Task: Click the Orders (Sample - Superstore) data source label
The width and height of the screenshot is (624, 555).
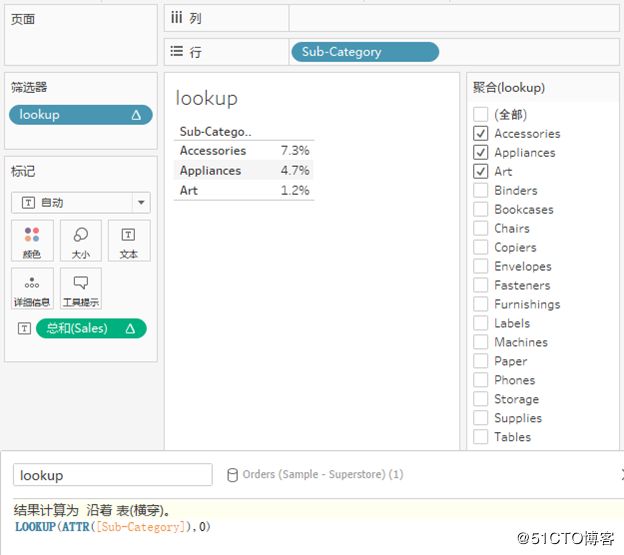Action: (323, 474)
